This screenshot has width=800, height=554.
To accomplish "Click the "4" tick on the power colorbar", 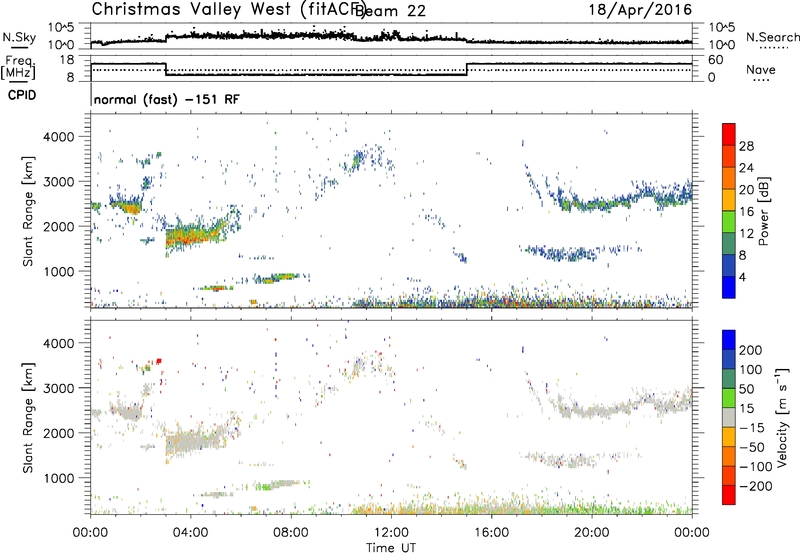I will pyautogui.click(x=742, y=277).
